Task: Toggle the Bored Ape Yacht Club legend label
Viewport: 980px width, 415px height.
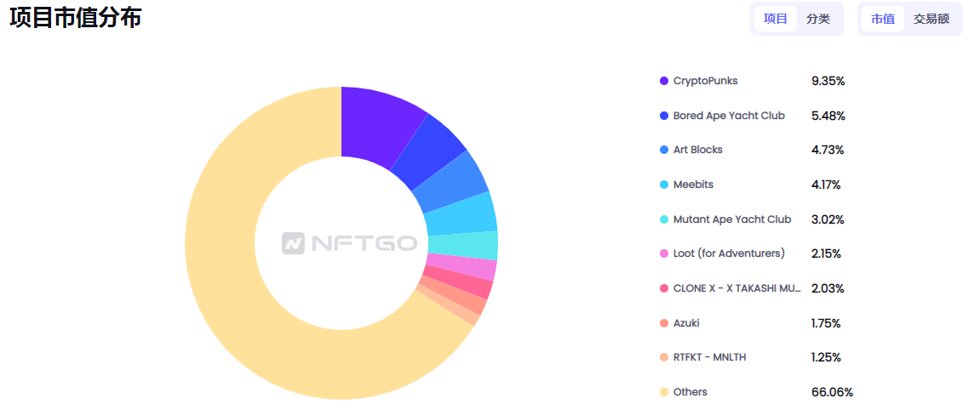Action: [x=729, y=116]
